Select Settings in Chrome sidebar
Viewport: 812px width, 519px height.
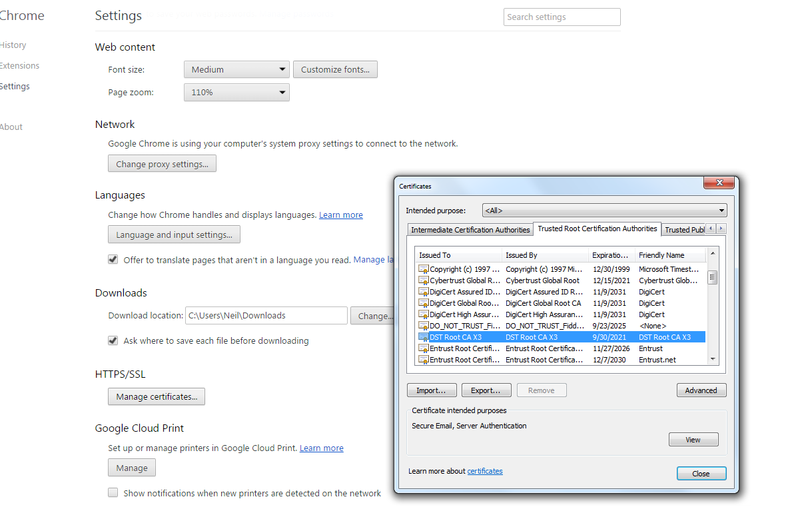tap(15, 87)
